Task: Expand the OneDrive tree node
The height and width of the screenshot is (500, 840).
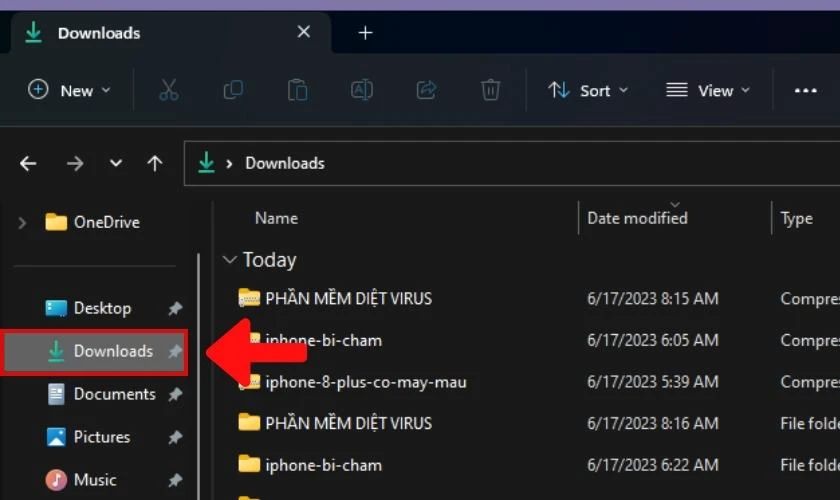Action: coord(22,222)
